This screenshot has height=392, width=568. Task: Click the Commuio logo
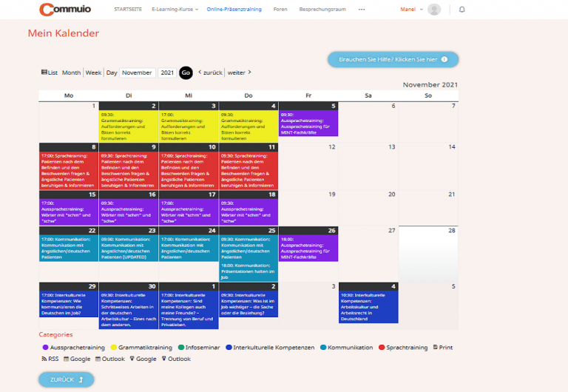coord(65,9)
